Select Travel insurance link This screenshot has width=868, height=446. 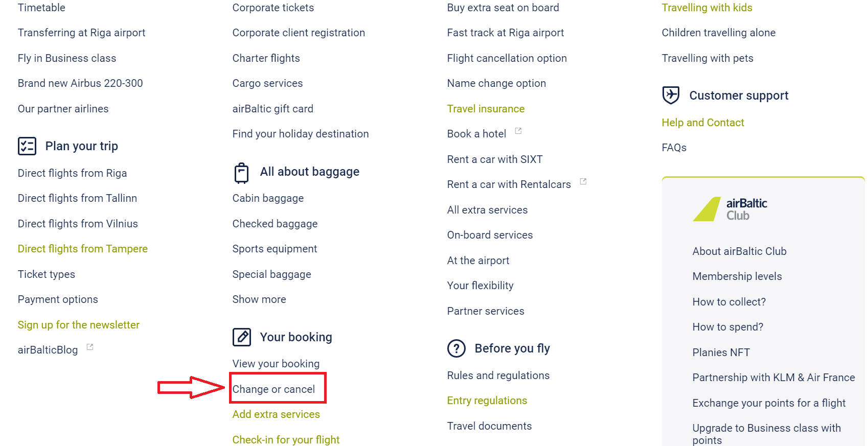tap(486, 109)
